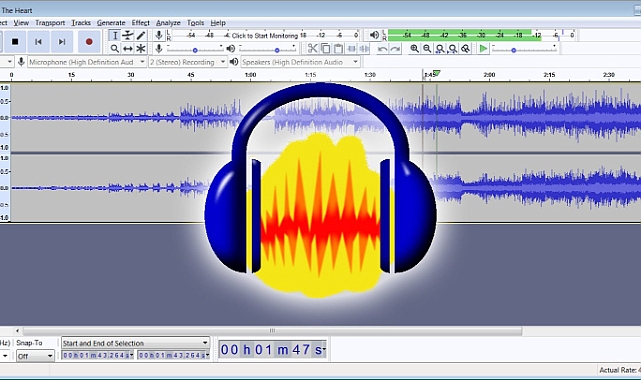Trim audio outside the selection
The width and height of the screenshot is (641, 380).
coord(351,49)
